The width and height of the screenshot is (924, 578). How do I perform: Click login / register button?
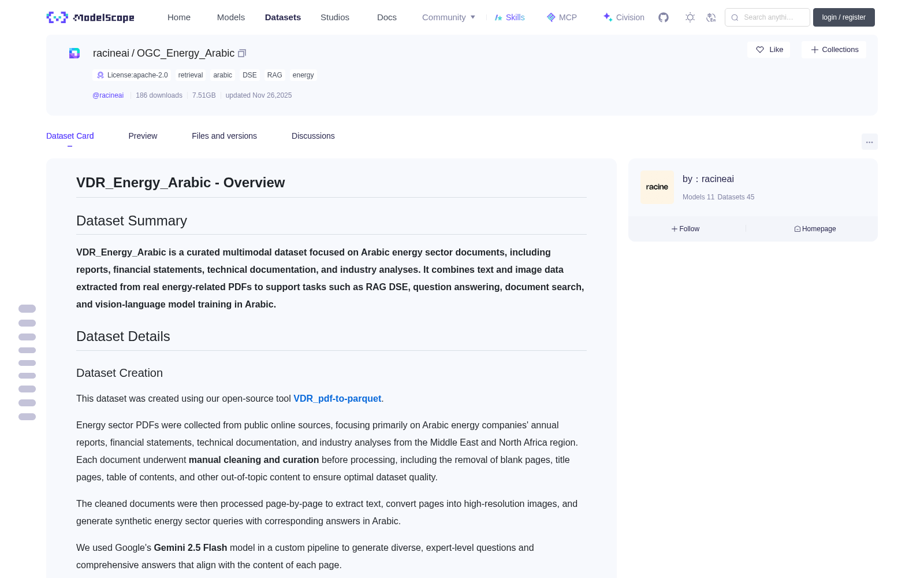pyautogui.click(x=844, y=17)
